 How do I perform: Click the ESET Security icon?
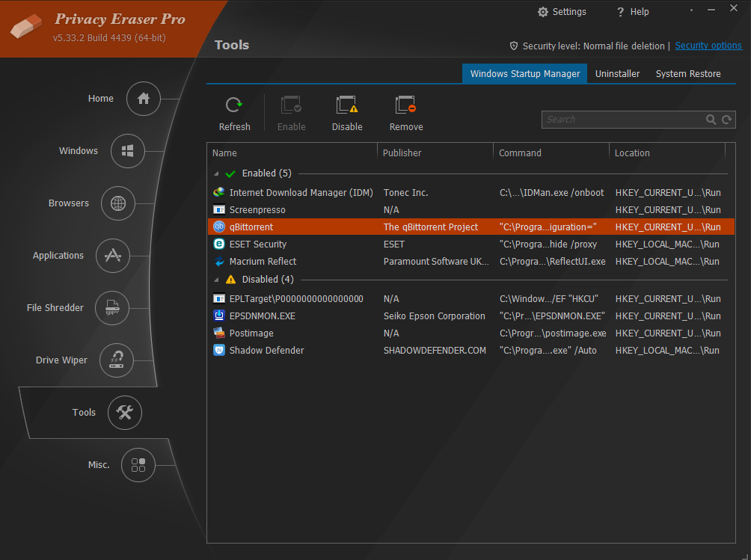(x=219, y=244)
